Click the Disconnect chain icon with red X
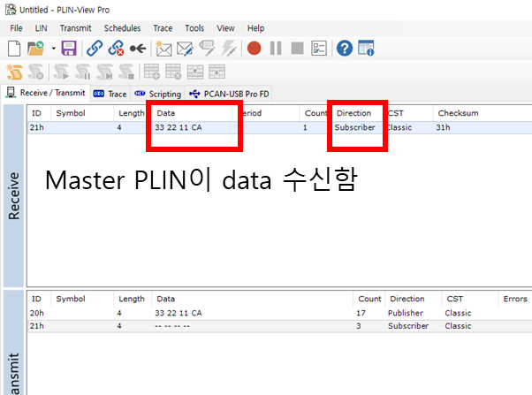Viewport: 532px width, 395px height. point(116,49)
